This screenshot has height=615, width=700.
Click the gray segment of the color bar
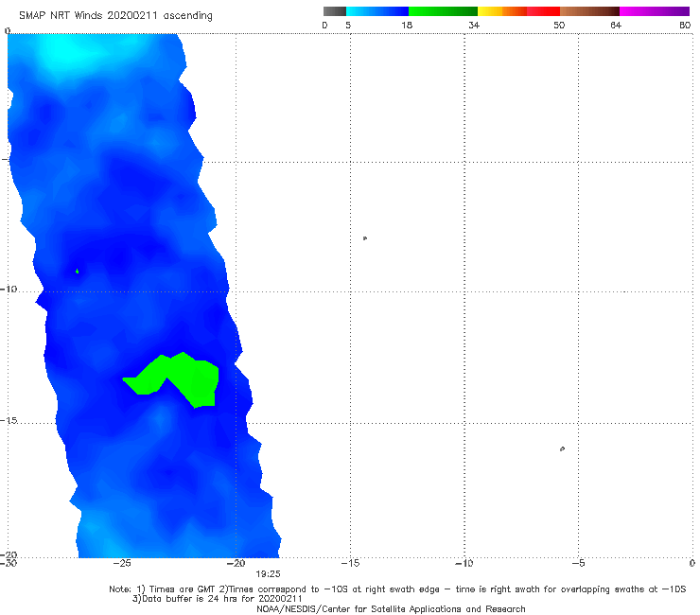pos(335,11)
